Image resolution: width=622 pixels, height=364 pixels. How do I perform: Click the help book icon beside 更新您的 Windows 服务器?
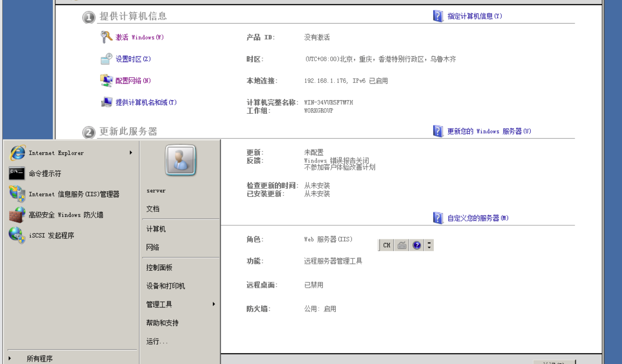pyautogui.click(x=438, y=131)
